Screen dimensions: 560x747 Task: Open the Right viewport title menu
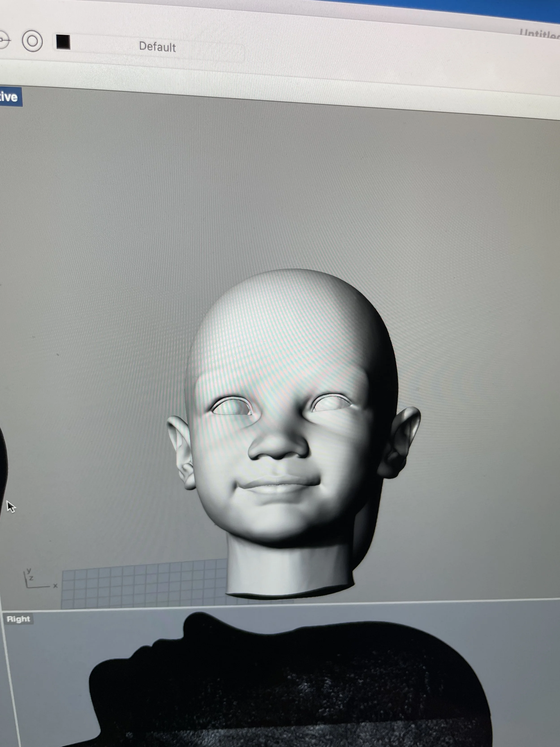pyautogui.click(x=19, y=619)
